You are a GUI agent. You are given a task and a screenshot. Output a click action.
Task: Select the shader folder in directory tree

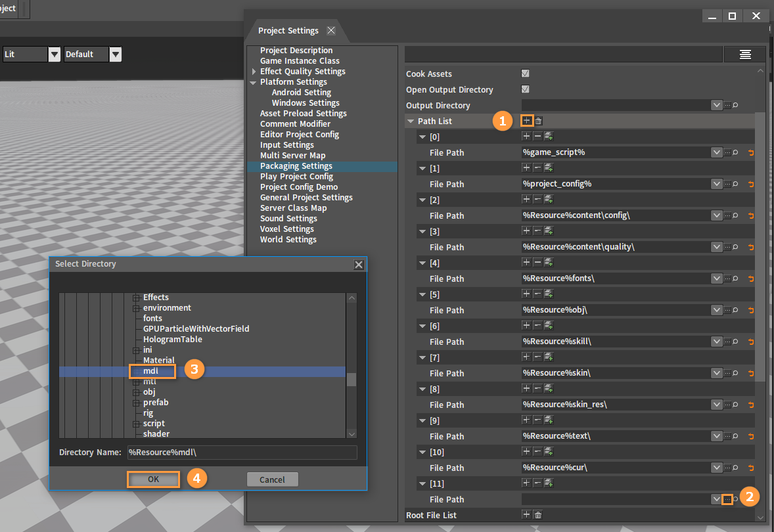coord(156,433)
